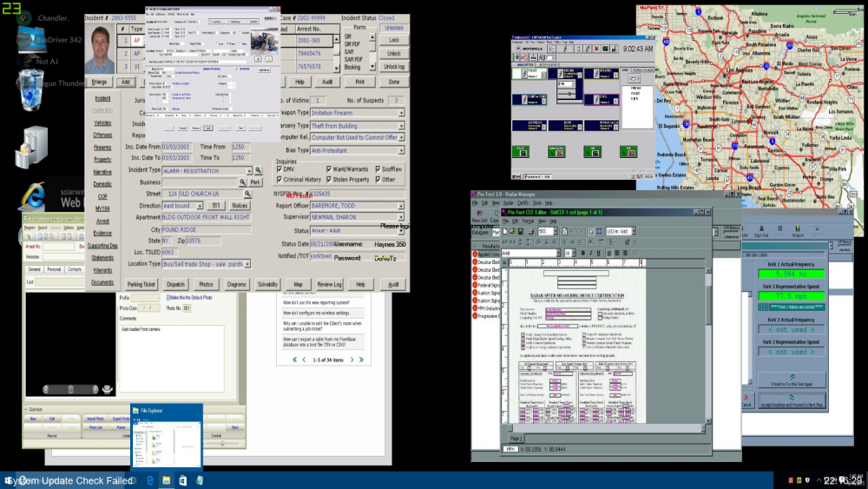
Task: Toggle the Criminal History checkbox
Action: [279, 180]
